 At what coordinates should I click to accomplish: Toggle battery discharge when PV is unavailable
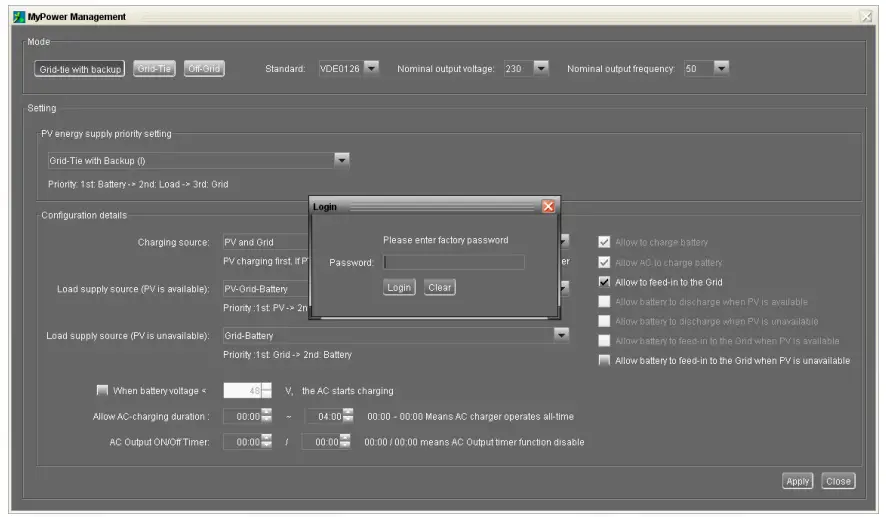[x=604, y=322]
